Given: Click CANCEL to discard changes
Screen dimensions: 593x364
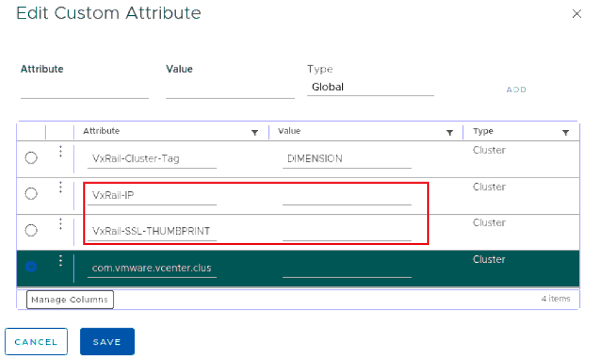Looking at the screenshot, I should [36, 342].
